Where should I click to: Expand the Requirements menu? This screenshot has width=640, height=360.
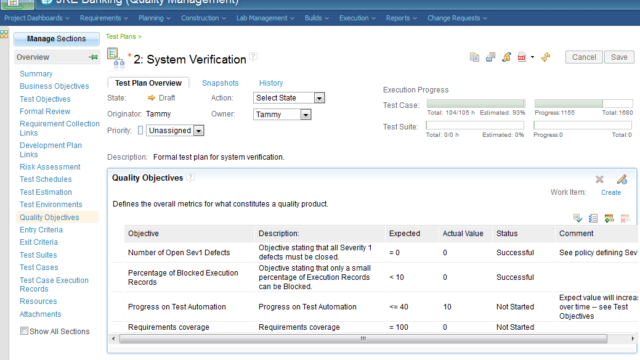pyautogui.click(x=104, y=18)
